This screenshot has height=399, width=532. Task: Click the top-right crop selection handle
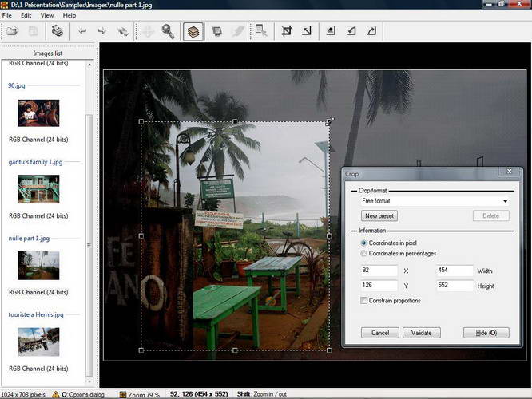[329, 122]
